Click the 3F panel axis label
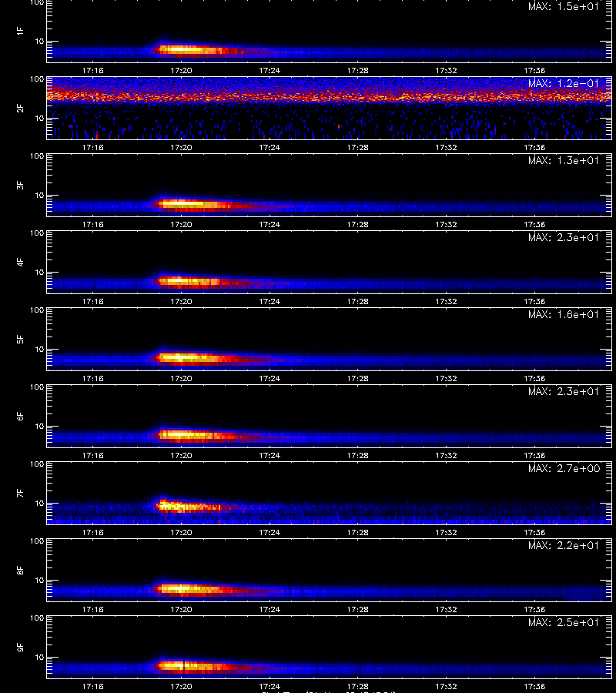This screenshot has height=693, width=616. pyautogui.click(x=20, y=185)
